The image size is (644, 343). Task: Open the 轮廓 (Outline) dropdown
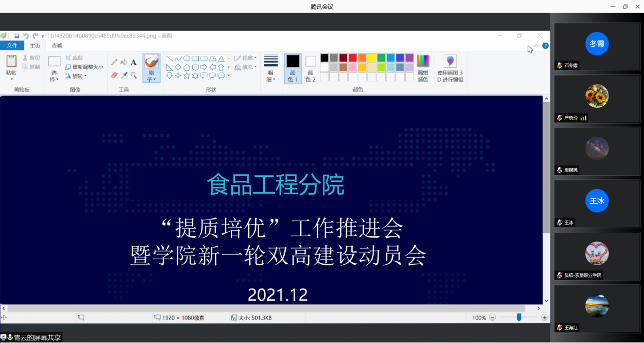pos(245,58)
